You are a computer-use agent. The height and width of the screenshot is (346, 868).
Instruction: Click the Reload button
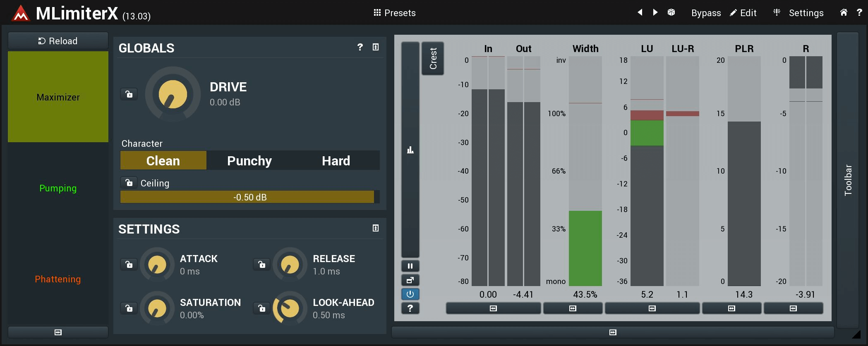click(58, 41)
